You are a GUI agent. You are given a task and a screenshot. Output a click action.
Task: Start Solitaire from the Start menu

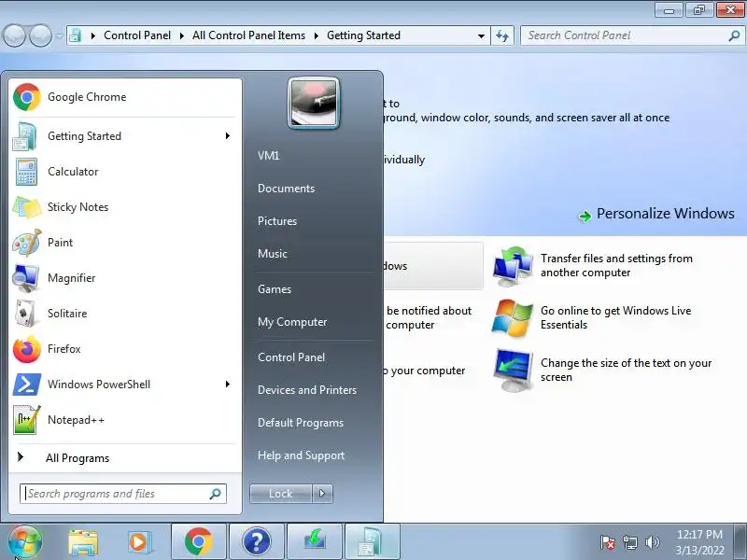tap(124, 314)
